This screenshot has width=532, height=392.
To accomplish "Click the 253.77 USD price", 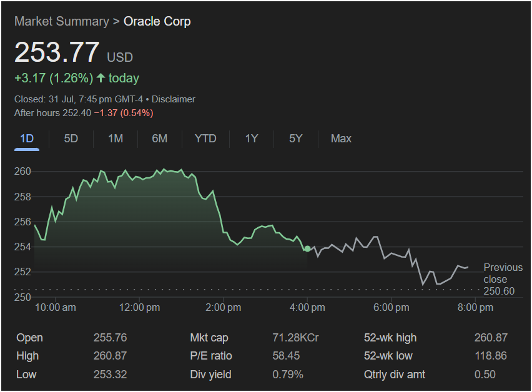I will point(57,52).
